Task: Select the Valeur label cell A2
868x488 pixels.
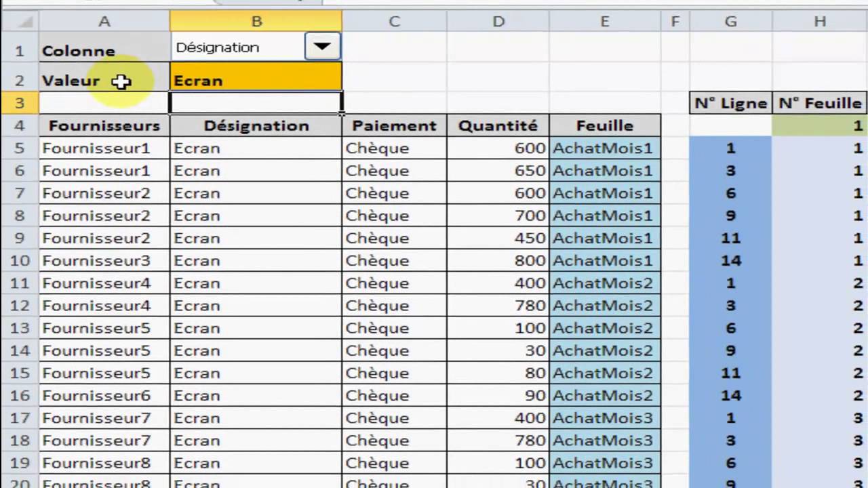Action: point(104,77)
